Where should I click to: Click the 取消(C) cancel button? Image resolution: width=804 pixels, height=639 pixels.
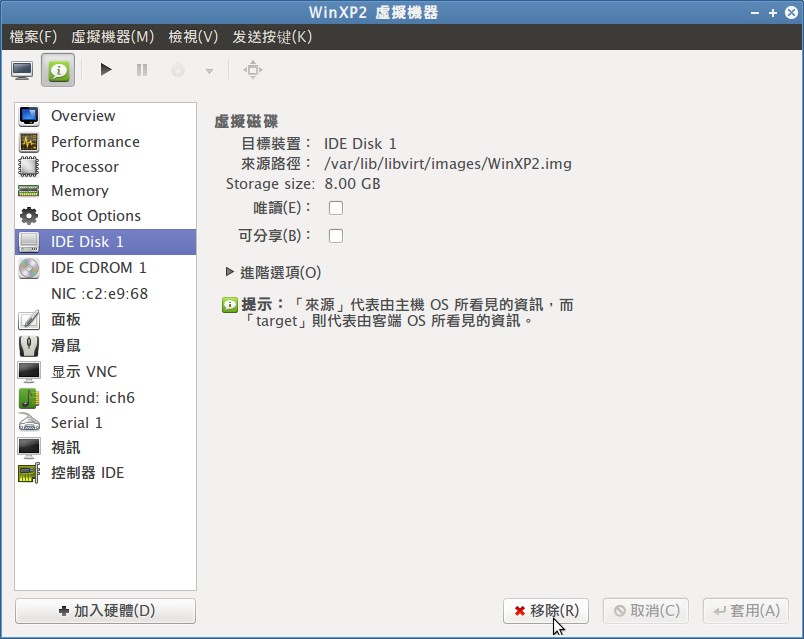pyautogui.click(x=646, y=611)
